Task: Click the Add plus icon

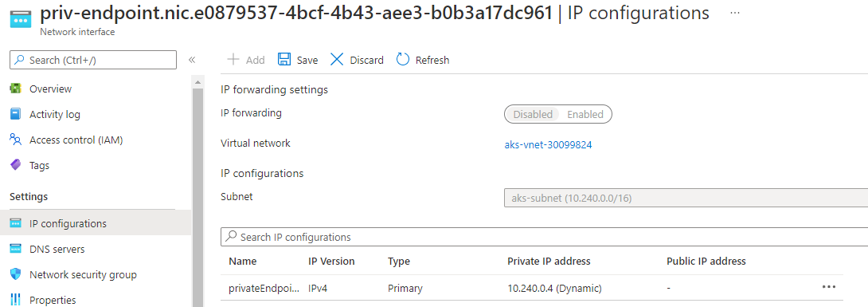Action: 234,59
